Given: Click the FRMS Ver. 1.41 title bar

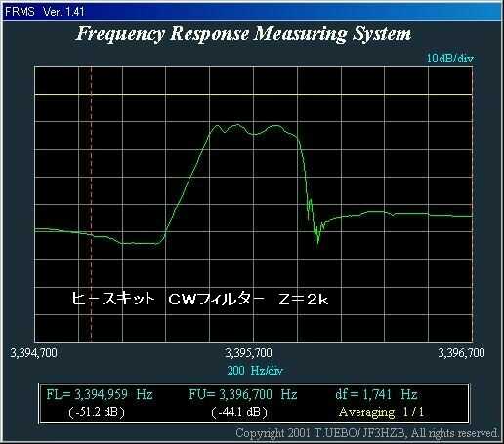Looking at the screenshot, I should pyautogui.click(x=252, y=12).
